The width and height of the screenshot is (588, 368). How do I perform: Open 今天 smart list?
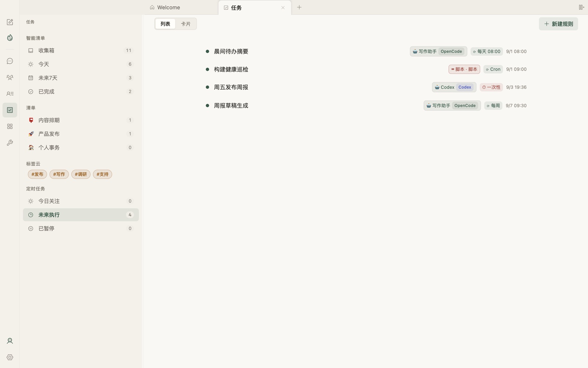(81, 64)
